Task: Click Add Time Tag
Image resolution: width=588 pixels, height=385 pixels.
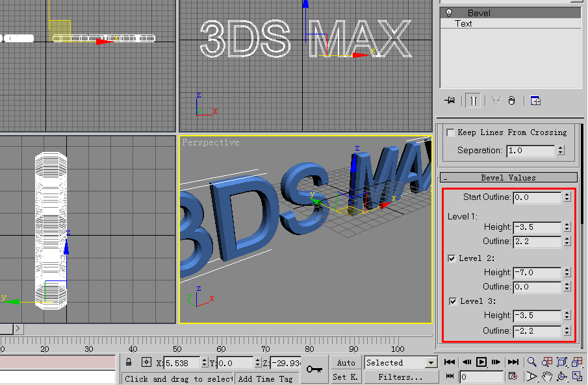Action: click(266, 379)
